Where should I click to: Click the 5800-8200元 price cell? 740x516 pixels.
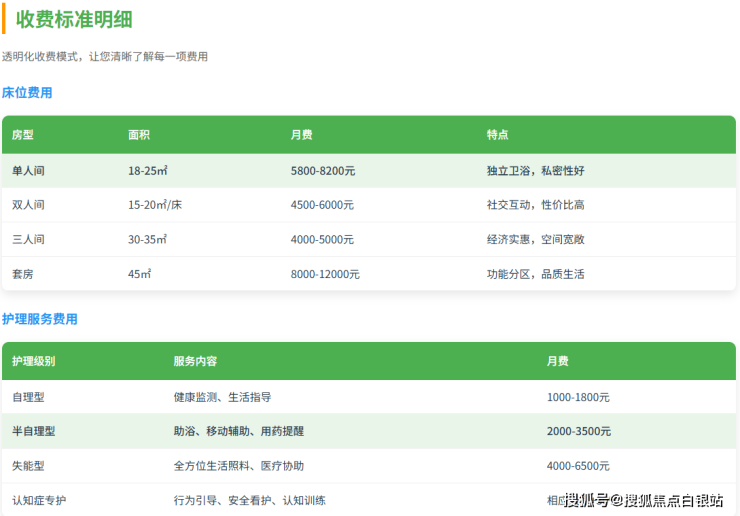323,171
